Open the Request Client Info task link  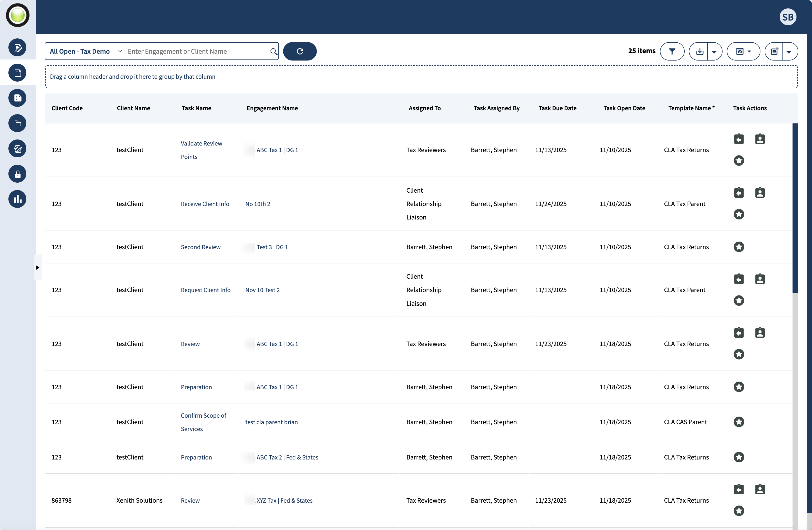[205, 290]
